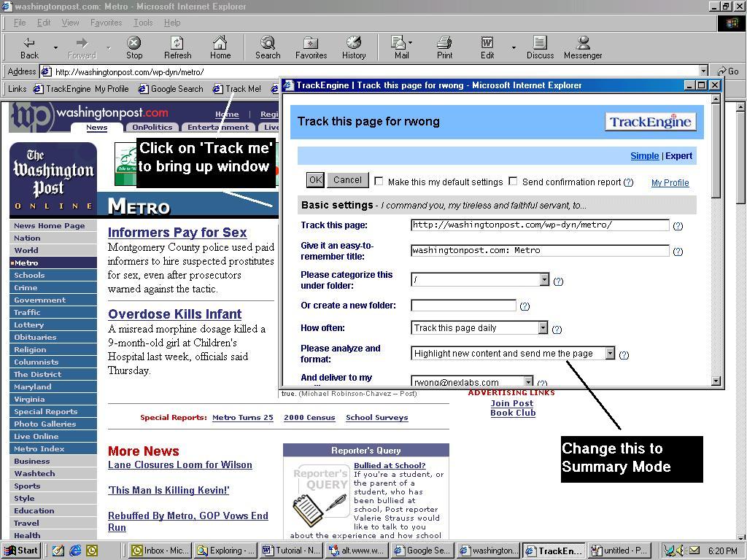747x560 pixels.
Task: Open the deliver-to email address dropdown
Action: point(528,381)
